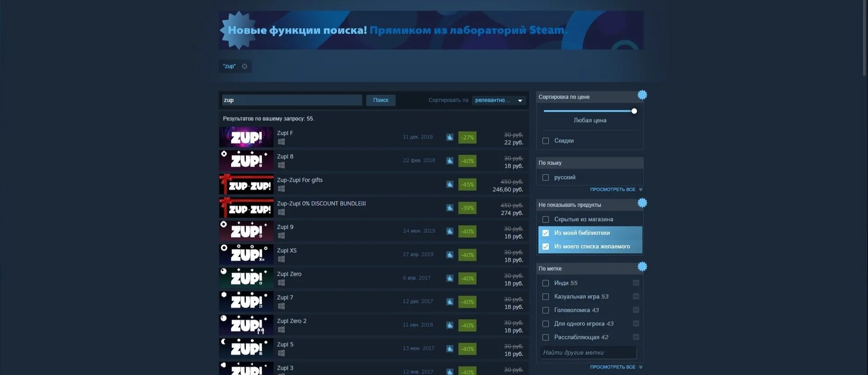Exclude the Инди tag with minus icon
868x375 pixels.
[x=636, y=283]
